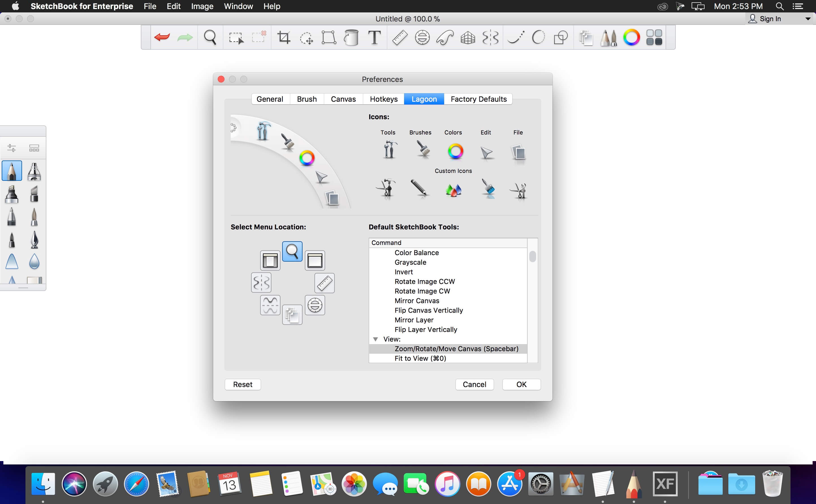Switch to the Brush preferences tab
Image resolution: width=816 pixels, height=504 pixels.
307,99
